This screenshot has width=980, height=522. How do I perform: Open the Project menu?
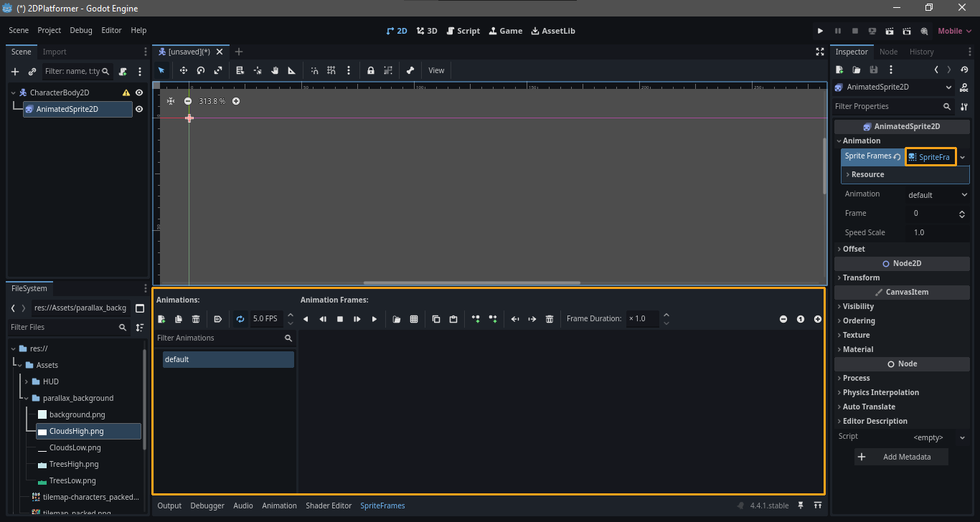coord(50,30)
